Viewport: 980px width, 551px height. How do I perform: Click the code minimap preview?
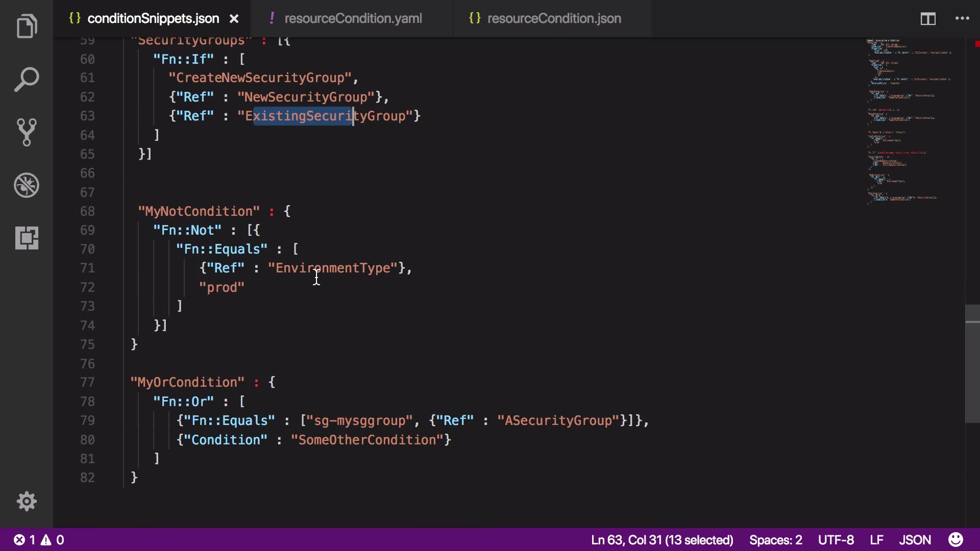[x=909, y=122]
